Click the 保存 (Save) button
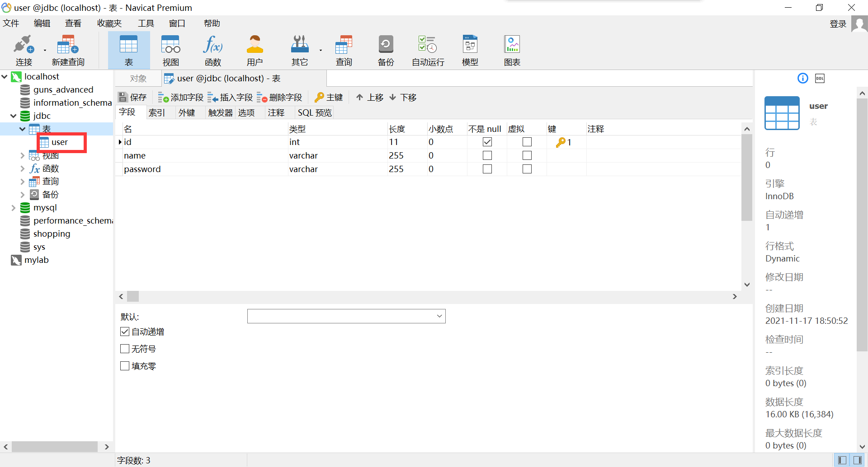The width and height of the screenshot is (868, 467). coord(132,97)
